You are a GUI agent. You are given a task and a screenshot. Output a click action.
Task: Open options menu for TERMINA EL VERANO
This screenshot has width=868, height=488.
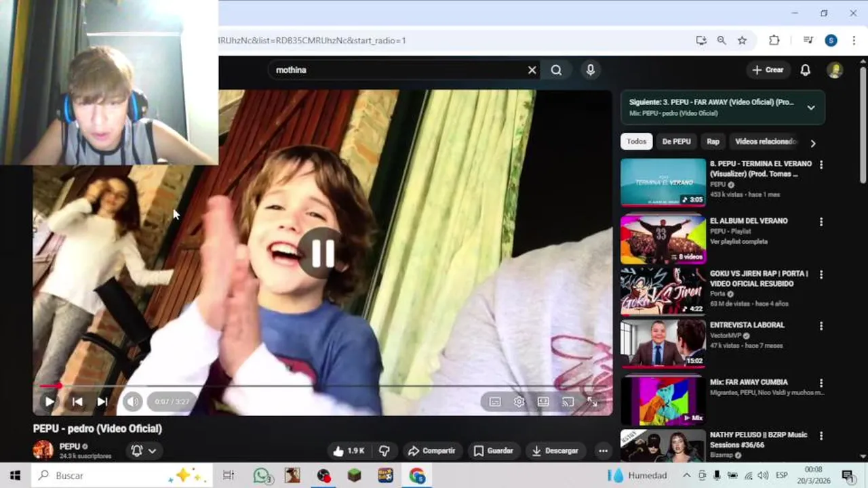[x=821, y=165]
